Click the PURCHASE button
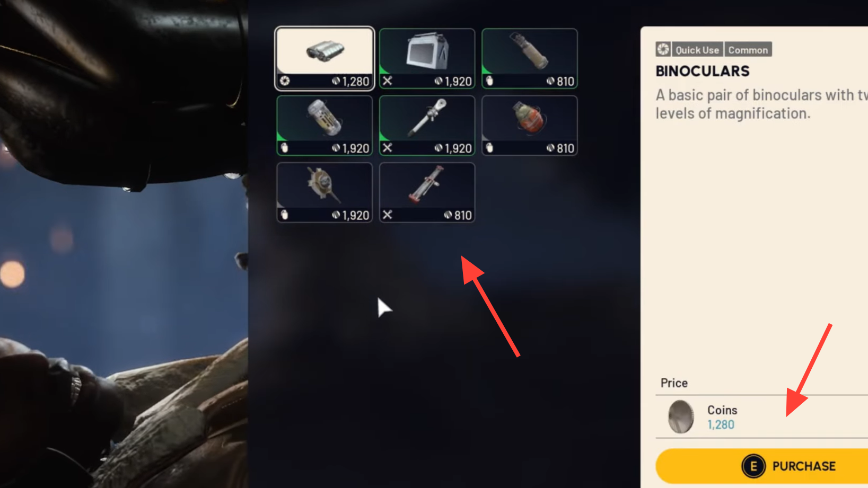This screenshot has width=868, height=488. click(x=762, y=466)
